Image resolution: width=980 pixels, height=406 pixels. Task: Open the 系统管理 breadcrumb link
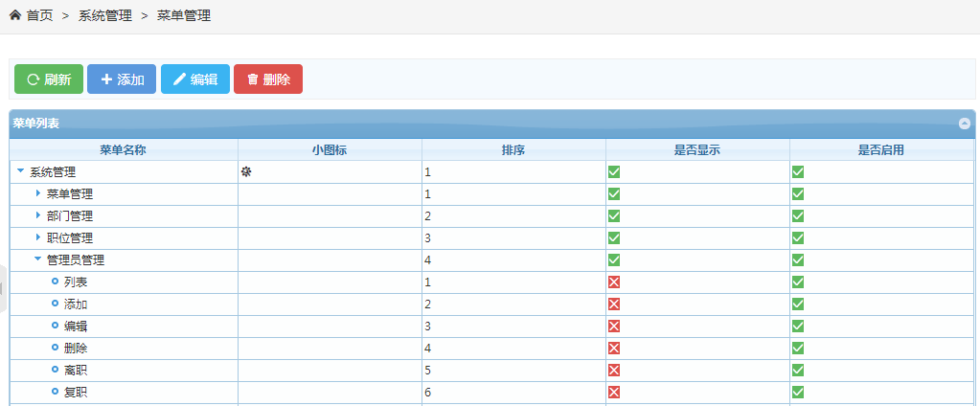click(x=105, y=15)
